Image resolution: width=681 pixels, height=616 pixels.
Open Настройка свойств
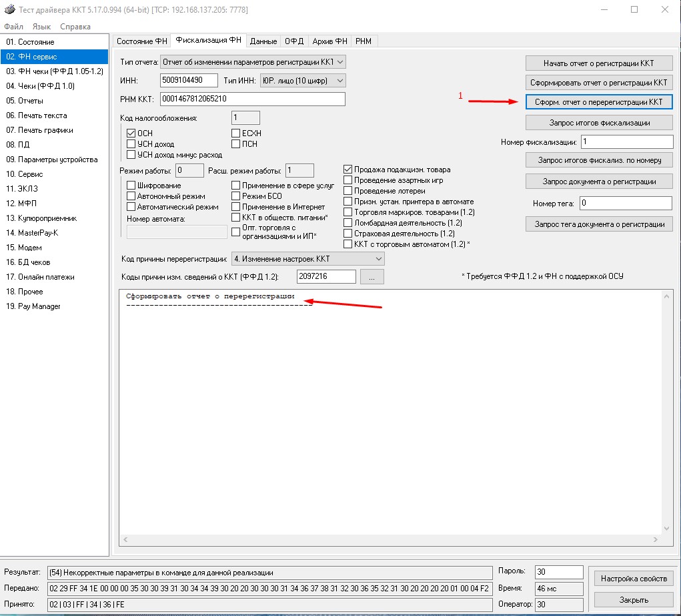(634, 579)
